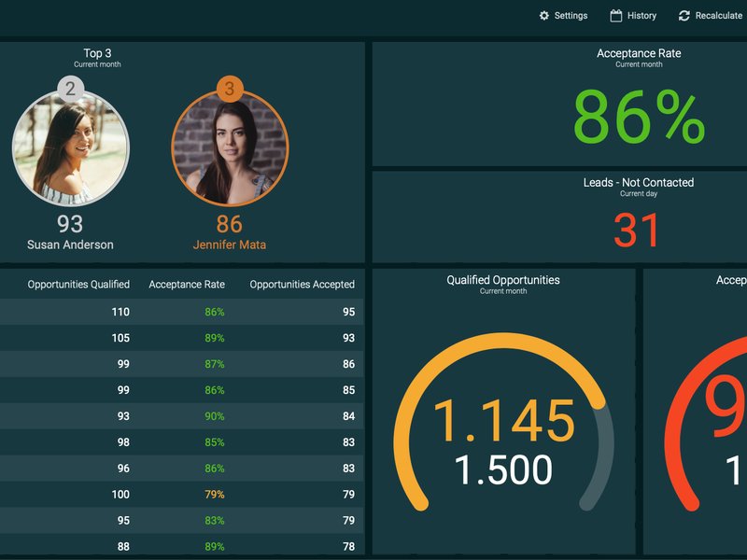
Task: Open Susan Anderson's profile photo
Action: pyautogui.click(x=71, y=148)
